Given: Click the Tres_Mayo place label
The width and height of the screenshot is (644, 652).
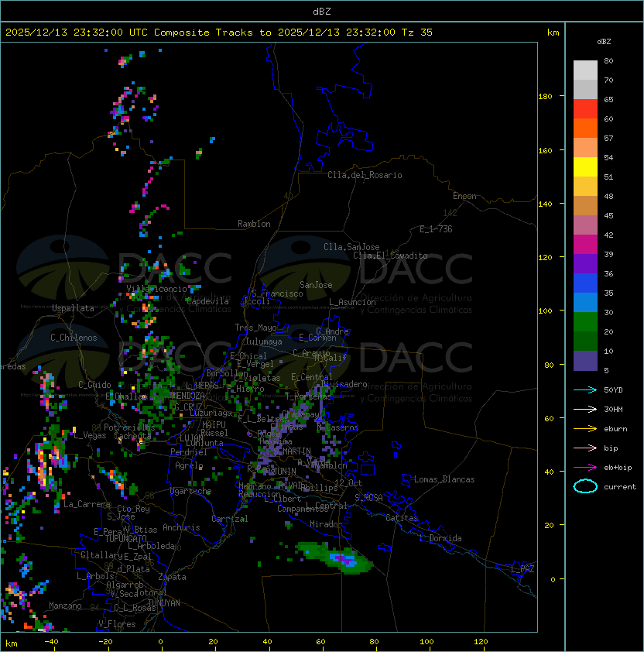Looking at the screenshot, I should [255, 328].
